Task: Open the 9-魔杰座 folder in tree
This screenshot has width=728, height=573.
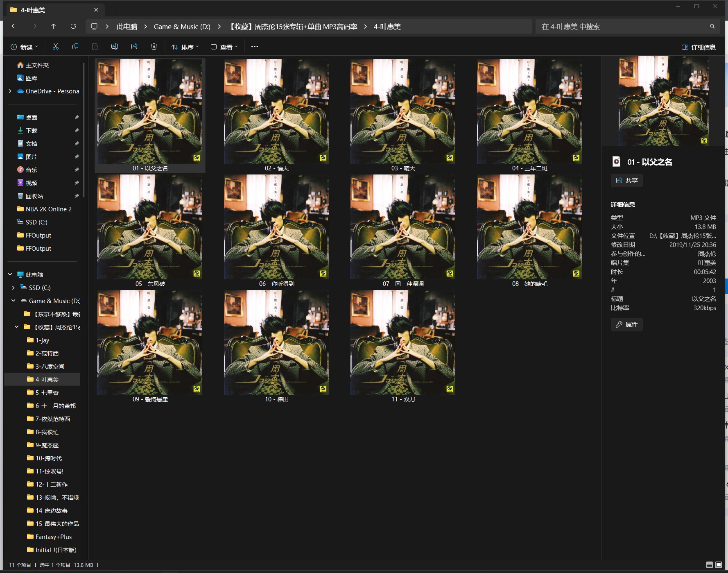Action: click(x=42, y=445)
